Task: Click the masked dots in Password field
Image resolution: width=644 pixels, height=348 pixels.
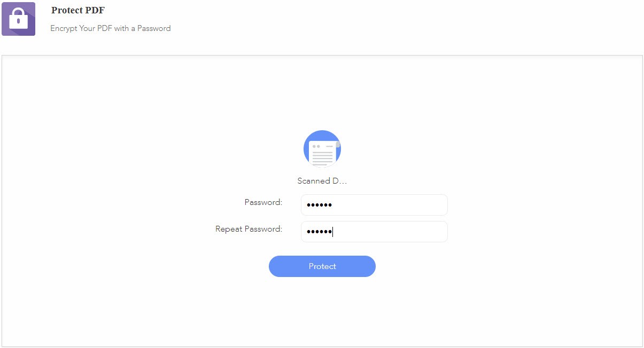Action: (319, 205)
